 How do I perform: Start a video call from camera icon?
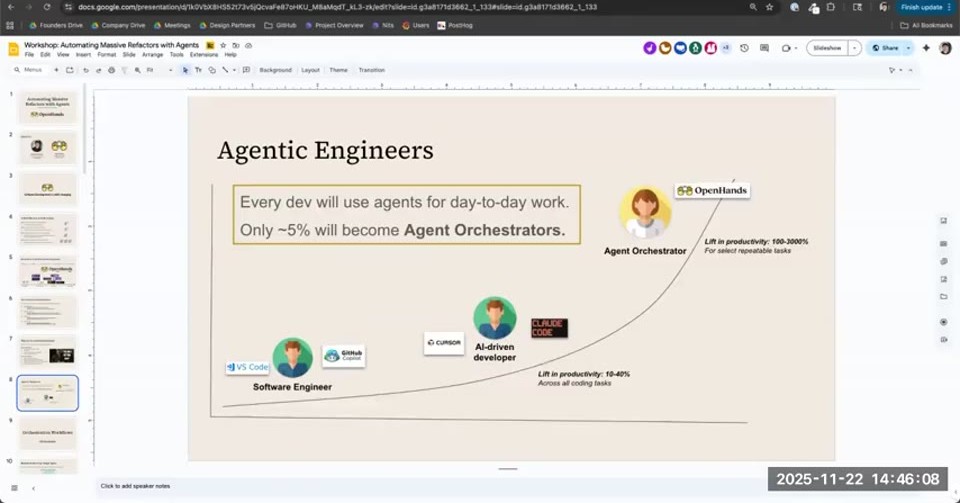(786, 48)
